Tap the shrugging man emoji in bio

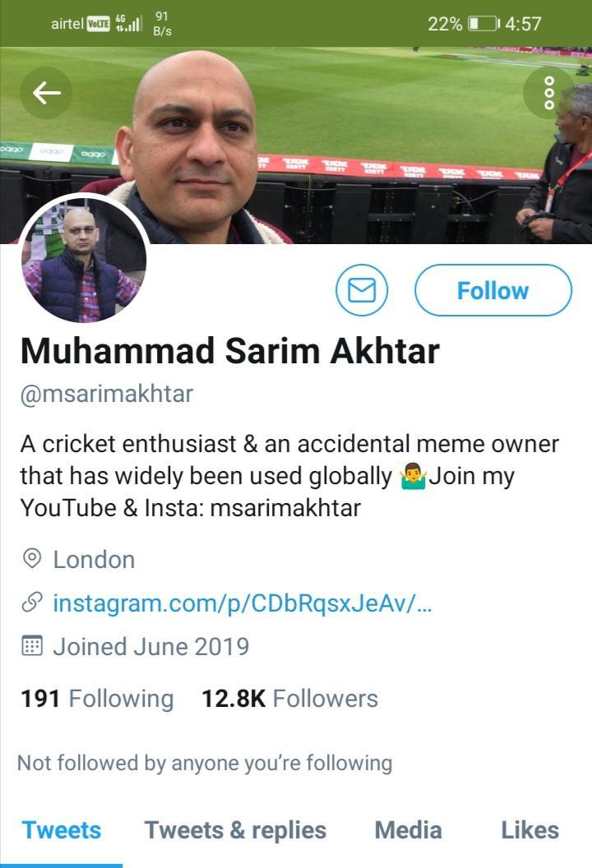tap(413, 477)
